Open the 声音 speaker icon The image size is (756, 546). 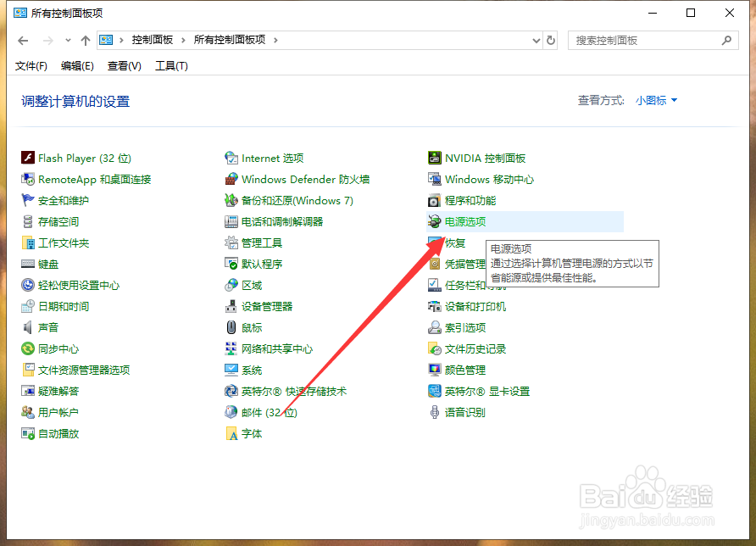click(28, 327)
